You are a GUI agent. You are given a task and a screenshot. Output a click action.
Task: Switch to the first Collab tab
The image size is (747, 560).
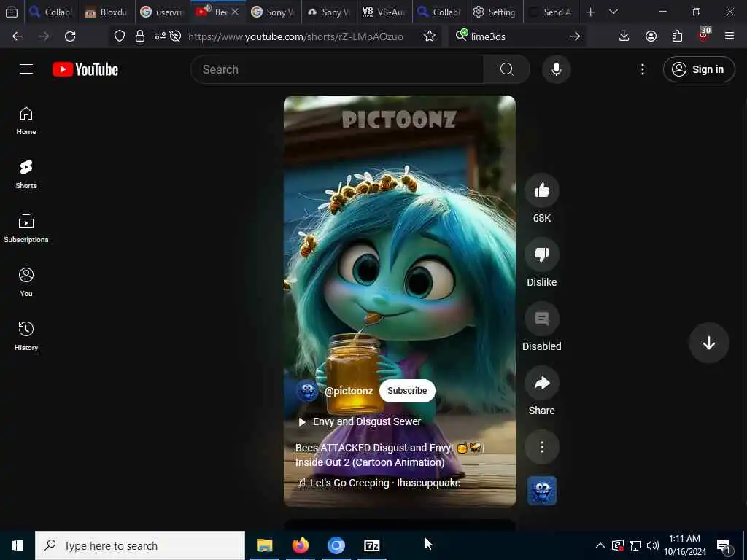click(x=52, y=12)
